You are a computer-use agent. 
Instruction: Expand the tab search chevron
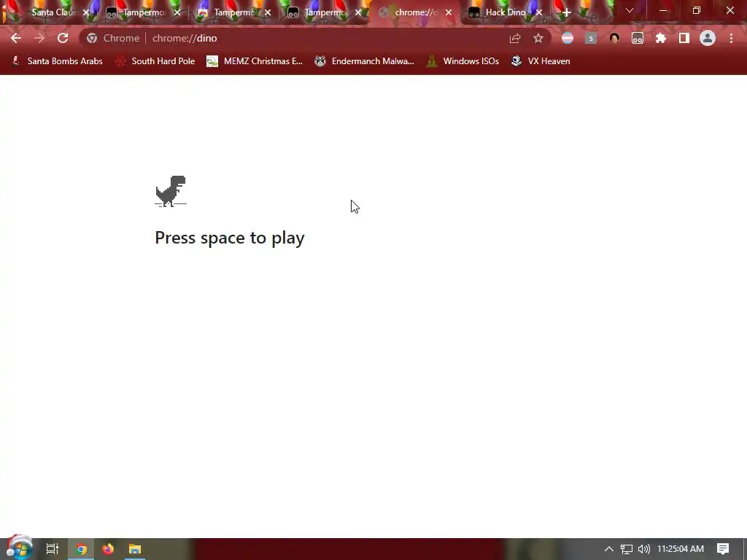coord(630,10)
